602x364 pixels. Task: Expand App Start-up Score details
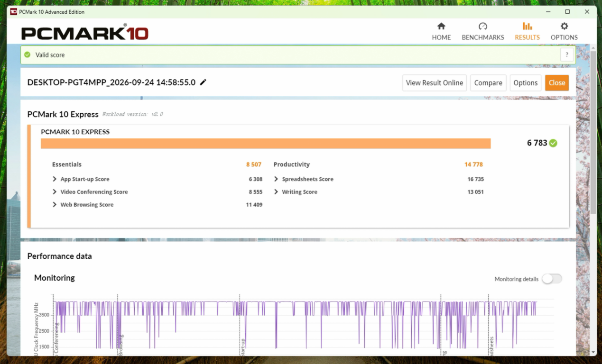coord(55,179)
